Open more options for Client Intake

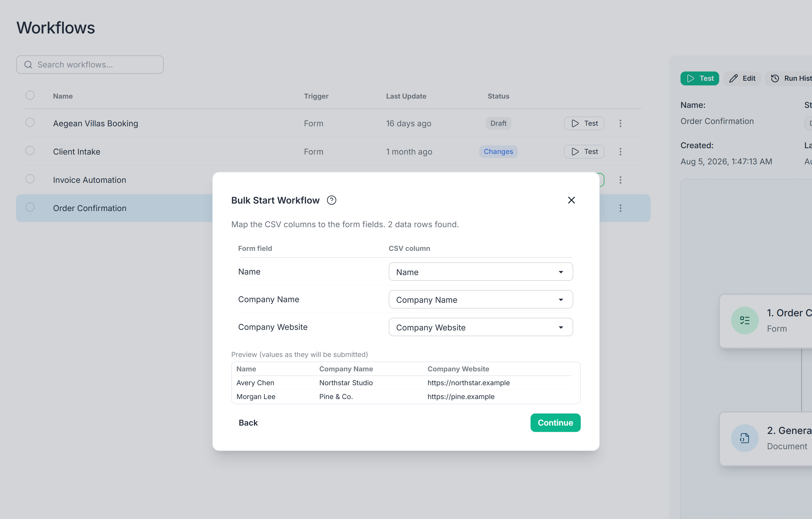click(x=620, y=152)
